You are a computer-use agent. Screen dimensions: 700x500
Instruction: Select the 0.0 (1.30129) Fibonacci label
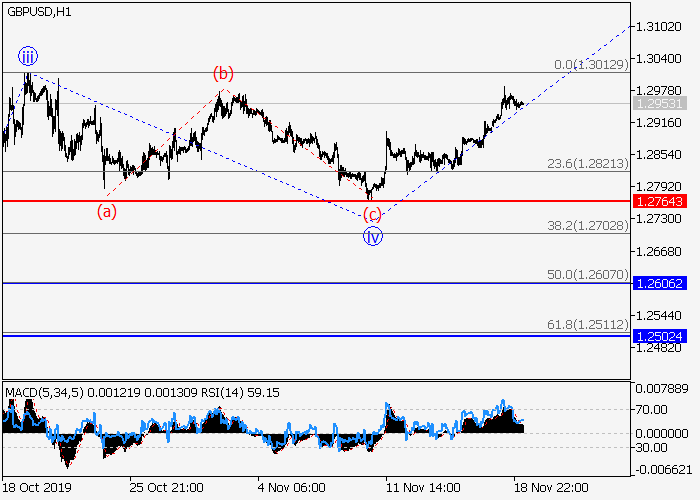[x=591, y=65]
